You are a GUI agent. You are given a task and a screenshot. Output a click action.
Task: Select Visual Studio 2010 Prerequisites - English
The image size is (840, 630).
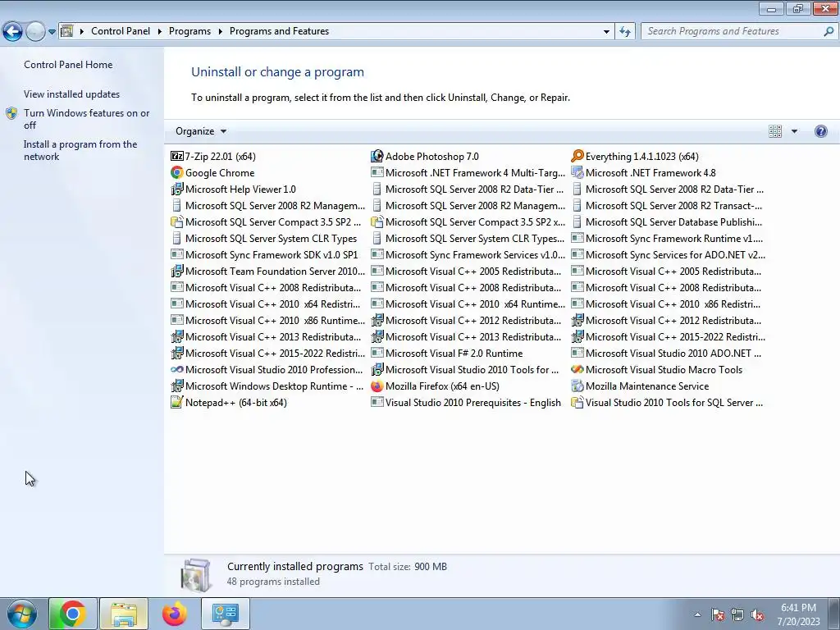(x=466, y=402)
